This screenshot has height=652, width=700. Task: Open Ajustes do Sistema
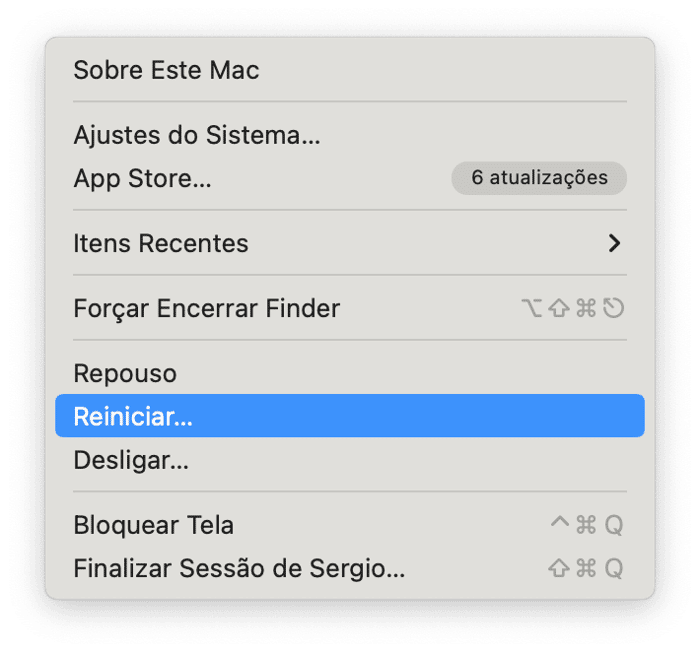[197, 134]
